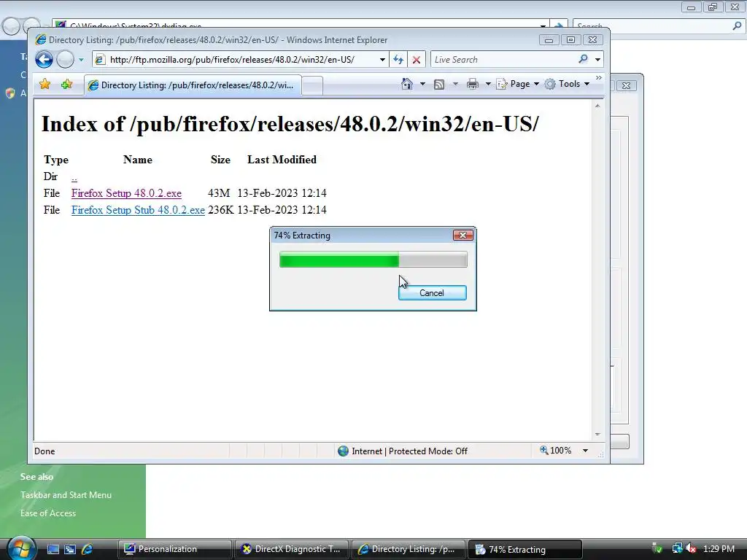Image resolution: width=747 pixels, height=560 pixels.
Task: Open recent pages dropdown beside Forward button
Action: coord(81,60)
